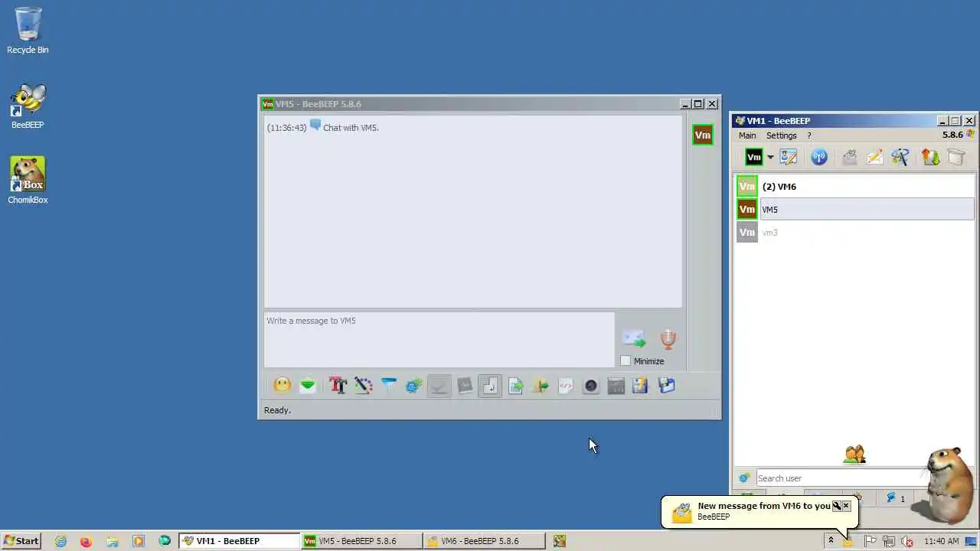Change the chat font style
The width and height of the screenshot is (980, 551).
(x=338, y=386)
